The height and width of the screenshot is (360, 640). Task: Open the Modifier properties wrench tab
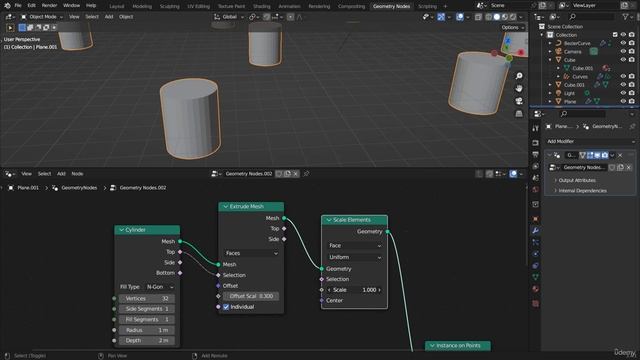point(536,231)
